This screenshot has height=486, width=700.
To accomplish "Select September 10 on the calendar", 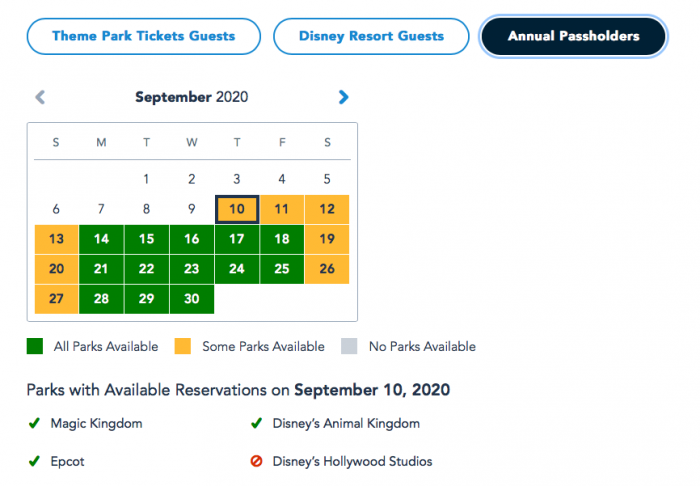I will tap(237, 209).
